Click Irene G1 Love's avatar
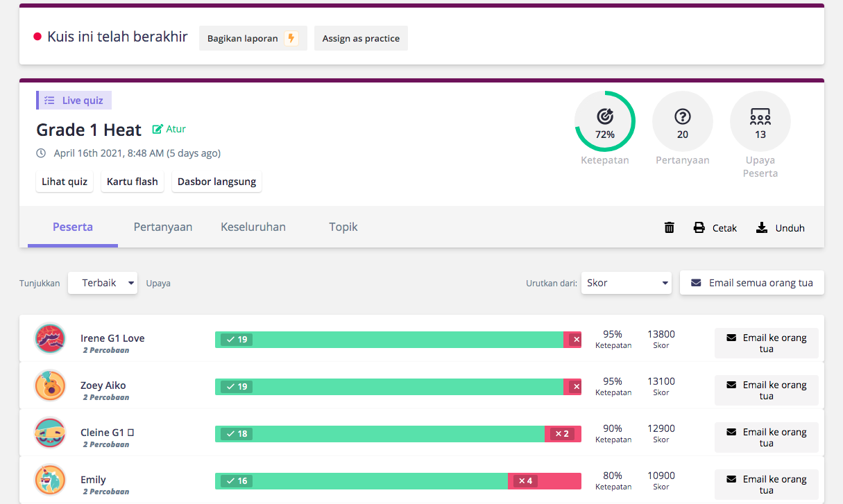Image resolution: width=843 pixels, height=504 pixels. [50, 338]
